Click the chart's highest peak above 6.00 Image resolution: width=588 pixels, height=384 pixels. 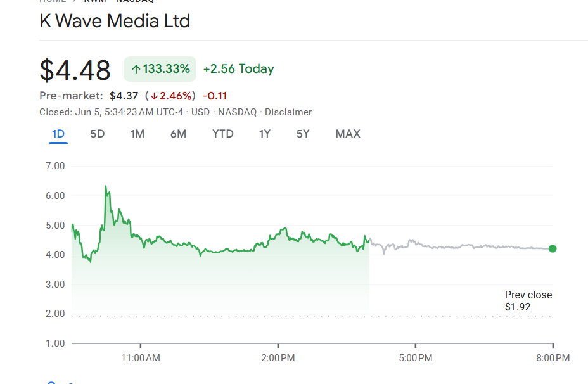[x=106, y=187]
